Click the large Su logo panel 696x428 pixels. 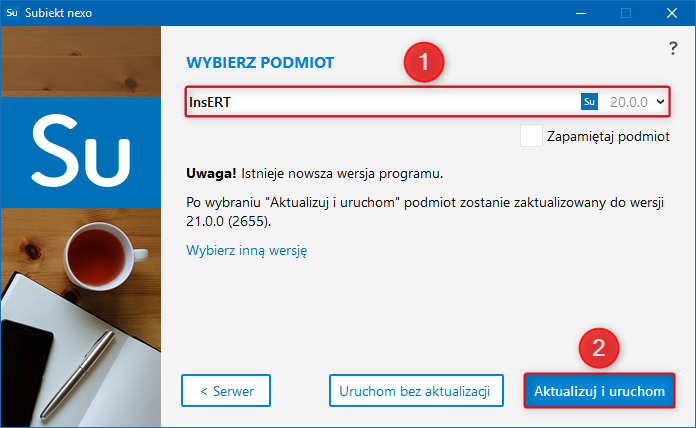click(81, 152)
